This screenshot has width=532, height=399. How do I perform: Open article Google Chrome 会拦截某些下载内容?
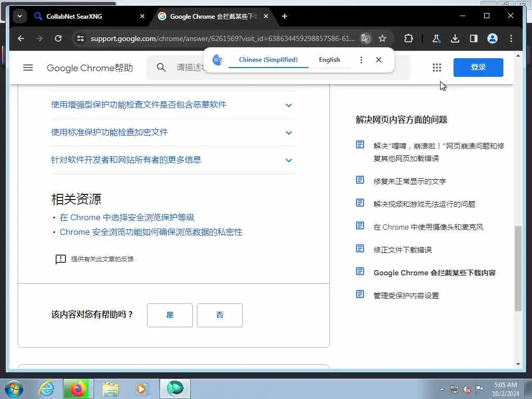(x=435, y=273)
